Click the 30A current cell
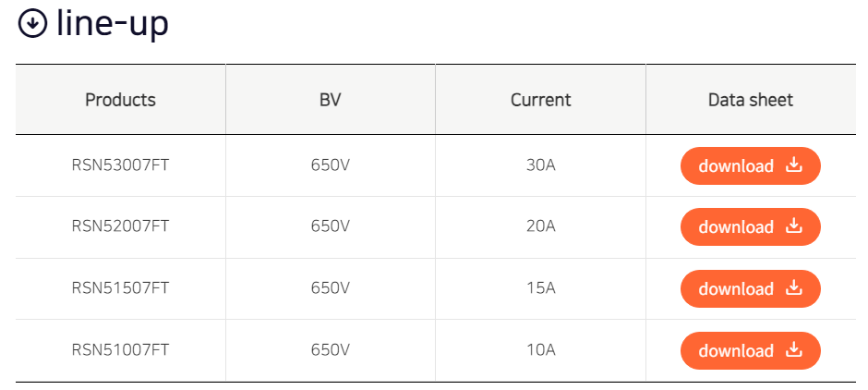The image size is (868, 390). pos(540,166)
